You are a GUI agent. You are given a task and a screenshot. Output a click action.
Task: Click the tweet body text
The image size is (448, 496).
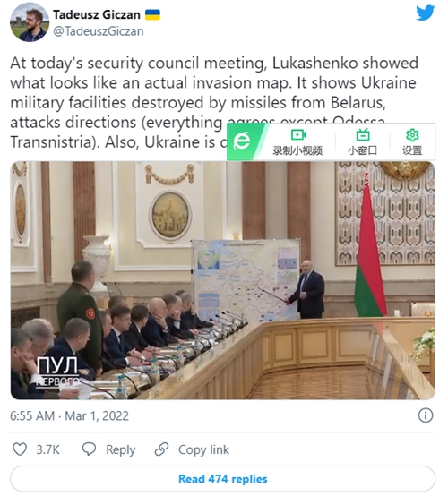pyautogui.click(x=214, y=102)
